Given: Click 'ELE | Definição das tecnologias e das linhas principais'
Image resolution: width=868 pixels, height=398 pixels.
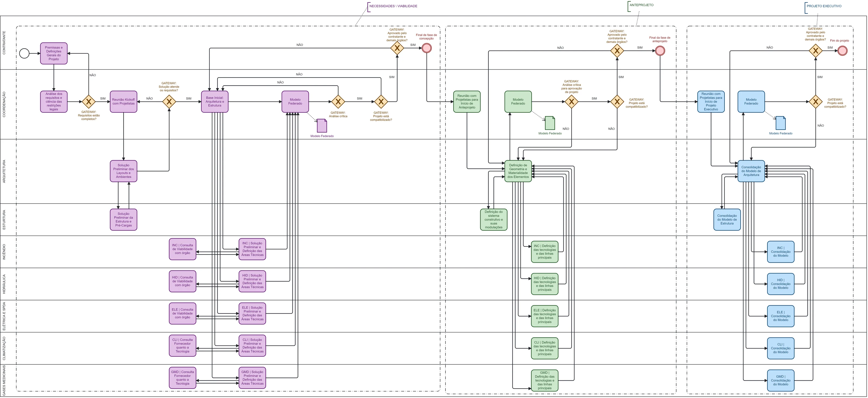Looking at the screenshot, I should point(545,316).
